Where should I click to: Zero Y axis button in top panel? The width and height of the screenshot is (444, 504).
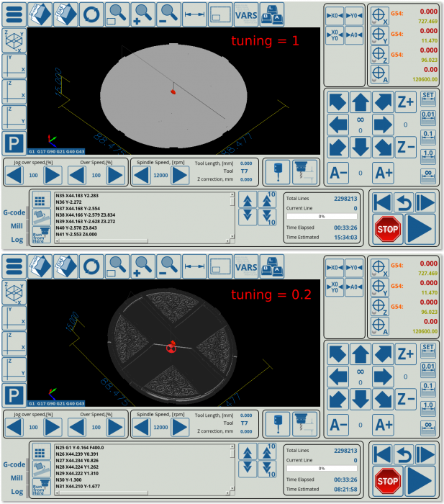coord(354,15)
